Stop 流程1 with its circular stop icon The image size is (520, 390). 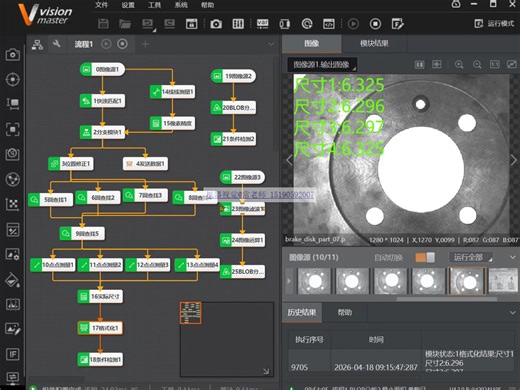pyautogui.click(x=123, y=44)
